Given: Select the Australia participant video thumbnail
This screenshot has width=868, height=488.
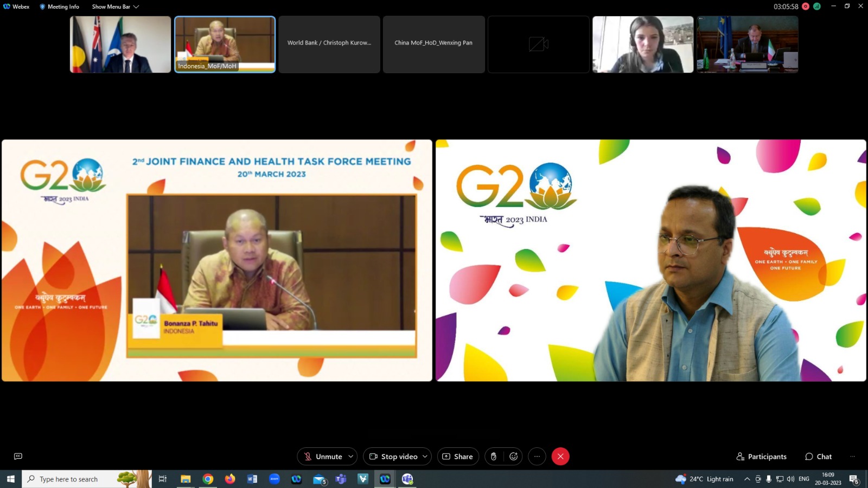Looking at the screenshot, I should click(x=120, y=44).
